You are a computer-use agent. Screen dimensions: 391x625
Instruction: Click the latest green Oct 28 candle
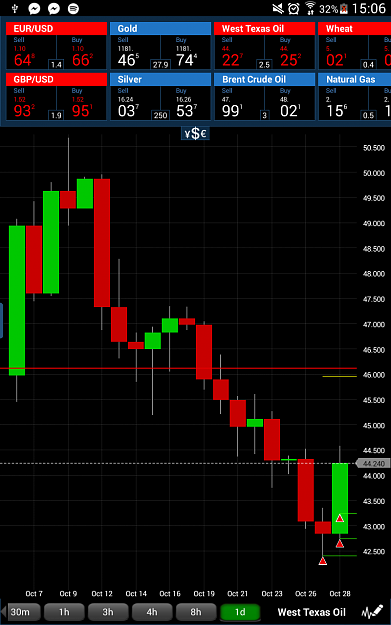[x=340, y=498]
